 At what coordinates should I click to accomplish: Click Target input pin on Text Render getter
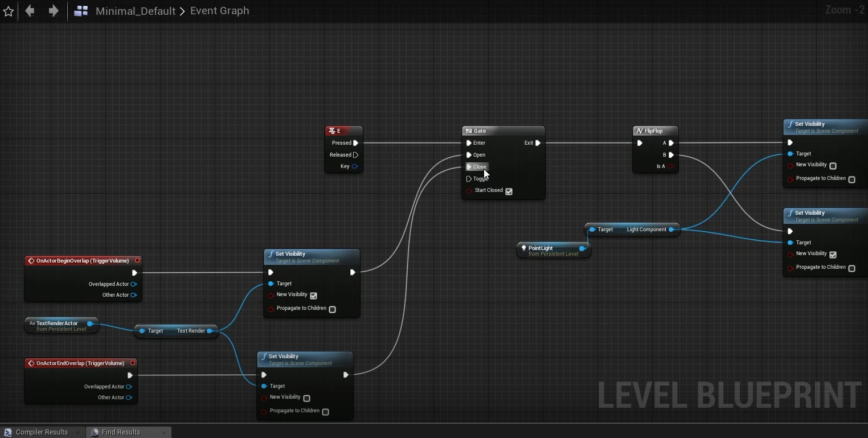pyautogui.click(x=142, y=331)
